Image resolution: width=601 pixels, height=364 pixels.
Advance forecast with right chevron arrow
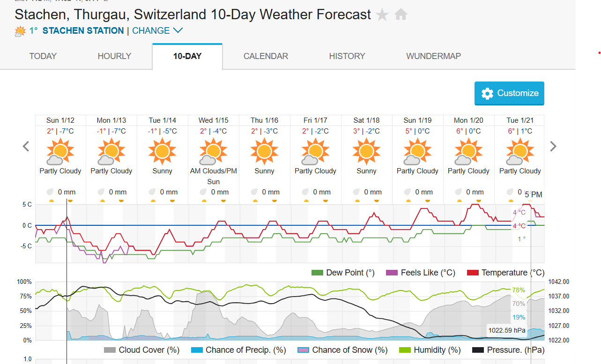click(x=553, y=146)
